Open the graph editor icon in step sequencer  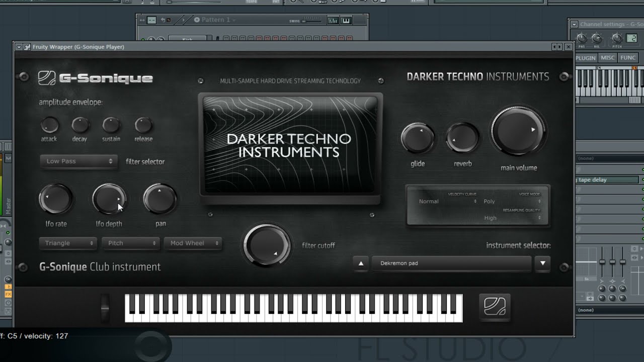pos(333,21)
